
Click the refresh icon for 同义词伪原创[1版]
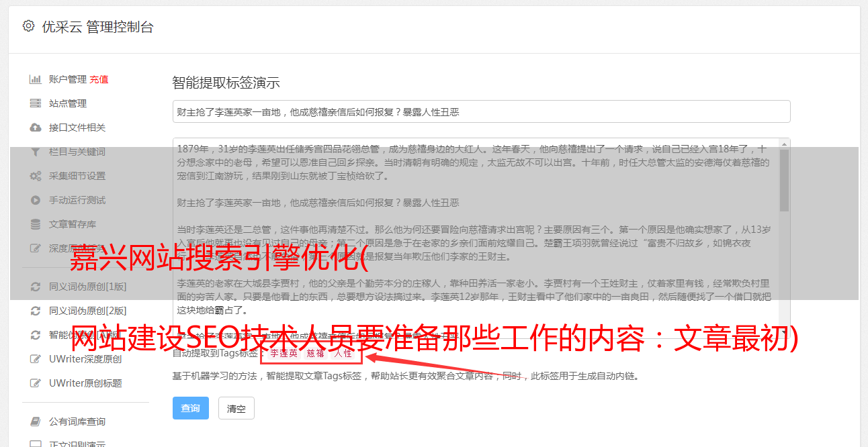click(x=36, y=287)
